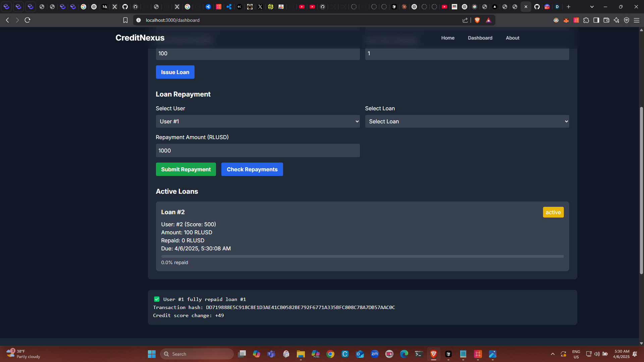The image size is (644, 362).
Task: Expand the Select User dropdown
Action: tap(258, 121)
